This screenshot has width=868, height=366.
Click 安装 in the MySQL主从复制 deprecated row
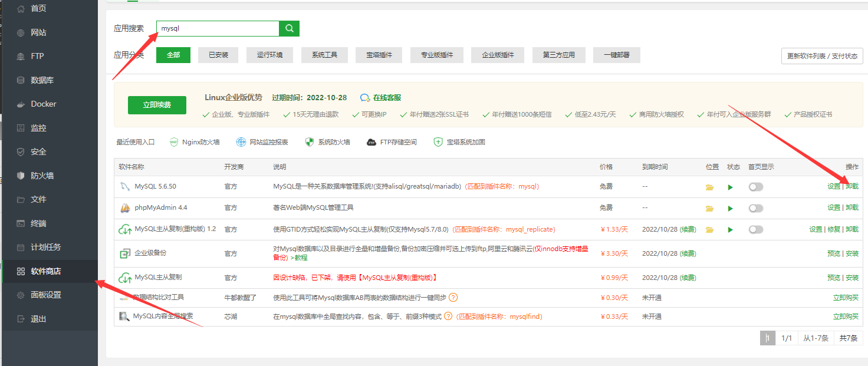tap(852, 278)
